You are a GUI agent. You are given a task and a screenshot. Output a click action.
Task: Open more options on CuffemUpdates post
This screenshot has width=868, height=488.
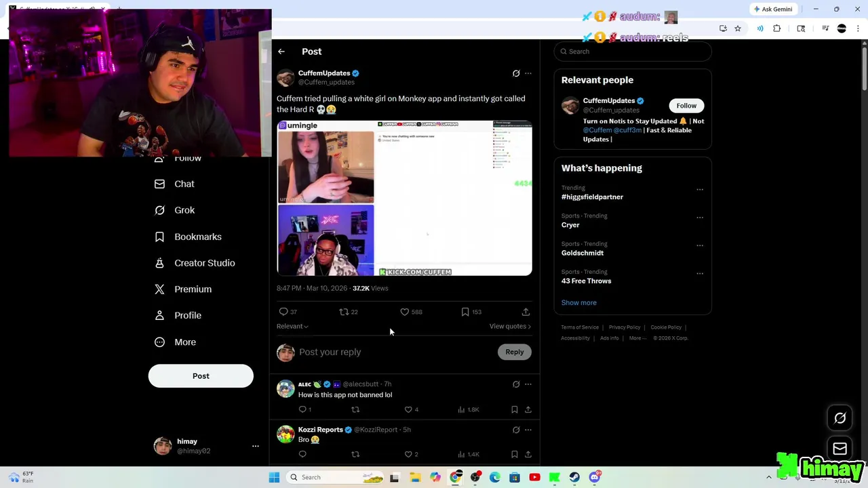tap(528, 73)
